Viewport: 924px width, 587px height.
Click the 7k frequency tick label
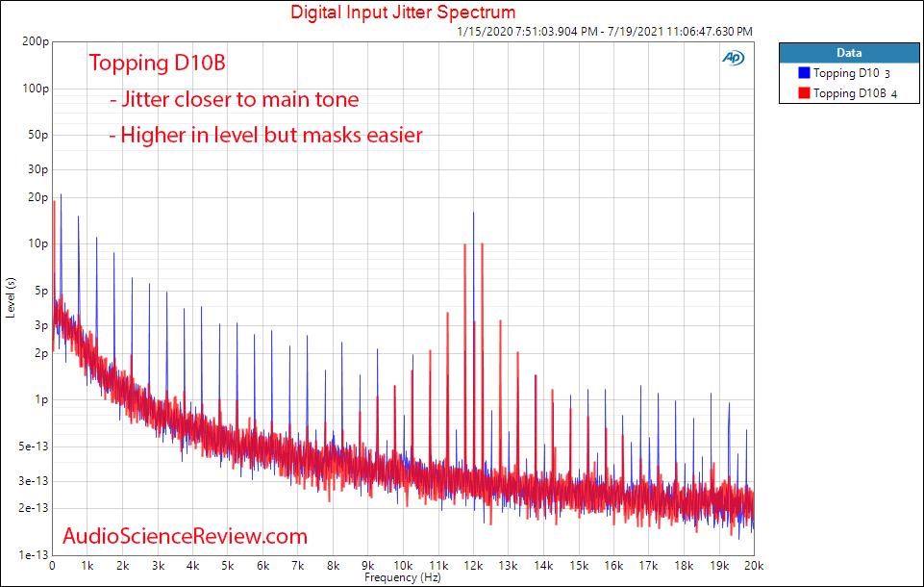coord(298,565)
